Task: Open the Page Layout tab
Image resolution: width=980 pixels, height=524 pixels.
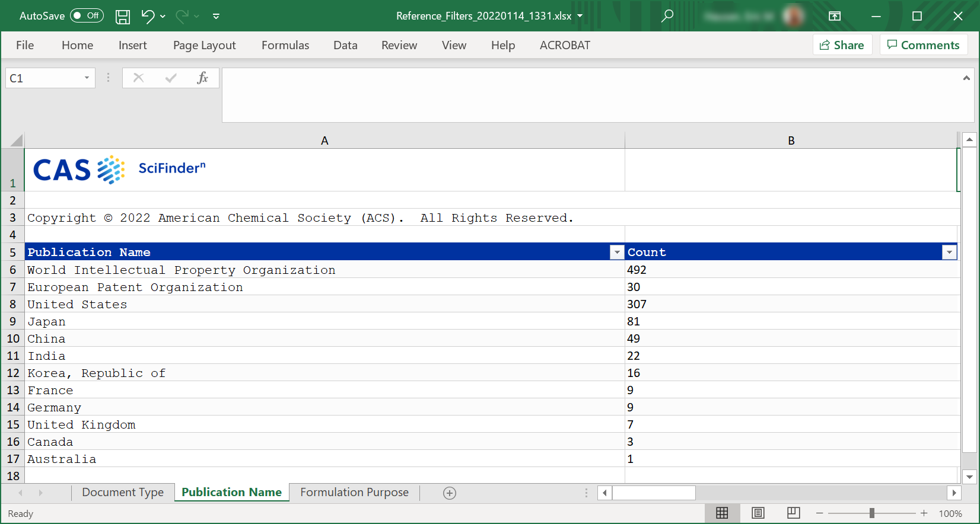Action: [204, 45]
